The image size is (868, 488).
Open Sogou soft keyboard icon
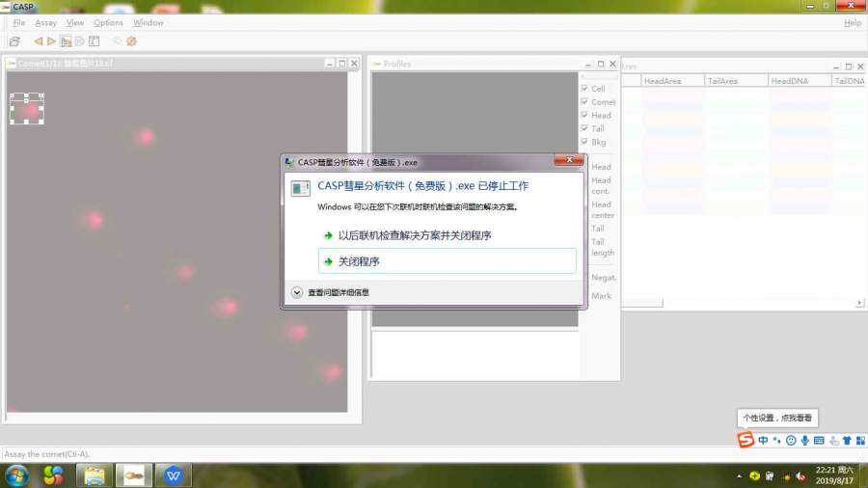(x=819, y=441)
